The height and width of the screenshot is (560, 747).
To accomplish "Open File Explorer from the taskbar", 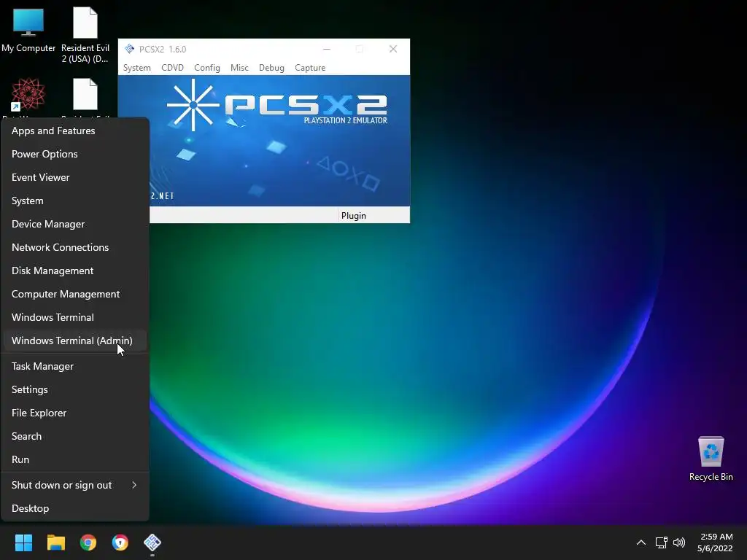I will coord(55,542).
